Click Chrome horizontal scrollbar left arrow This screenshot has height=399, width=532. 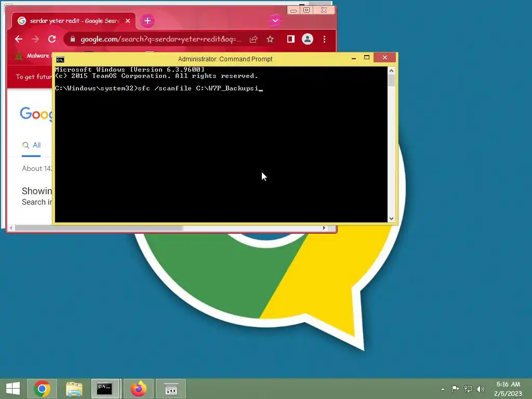tap(11, 228)
